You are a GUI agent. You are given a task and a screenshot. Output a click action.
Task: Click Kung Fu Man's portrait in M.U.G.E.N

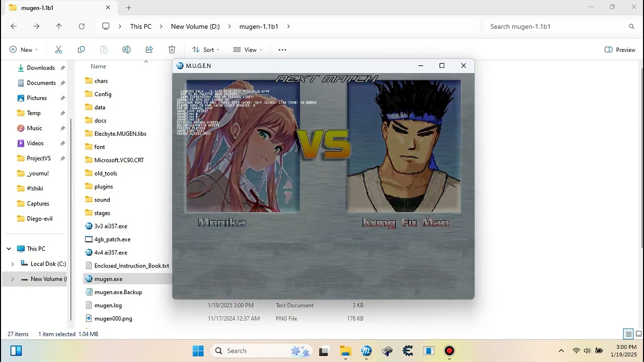click(404, 146)
